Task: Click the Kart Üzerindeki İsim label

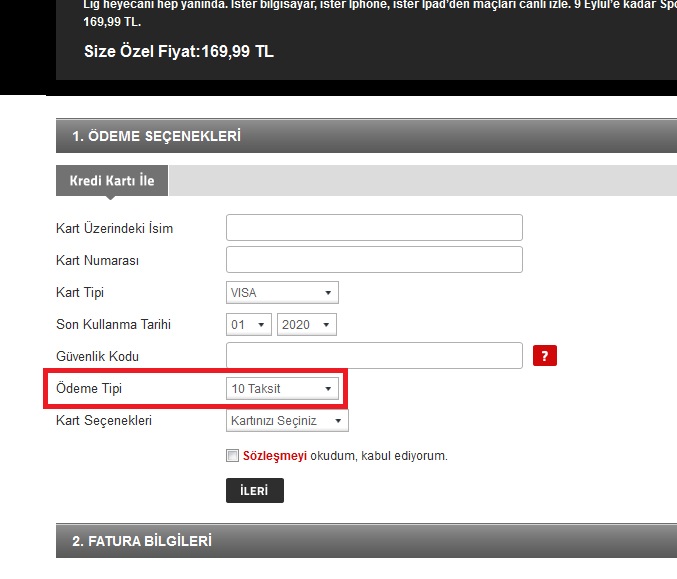Action: [115, 228]
